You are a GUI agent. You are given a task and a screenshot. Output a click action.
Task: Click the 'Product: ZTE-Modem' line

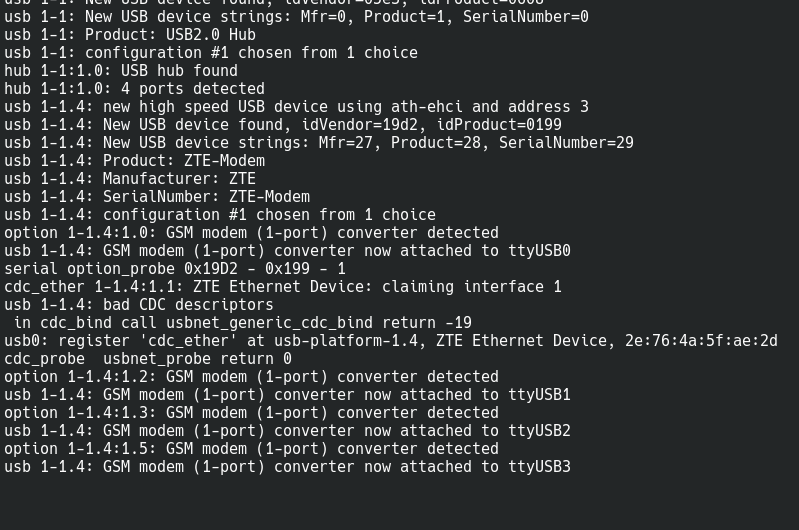coord(134,161)
